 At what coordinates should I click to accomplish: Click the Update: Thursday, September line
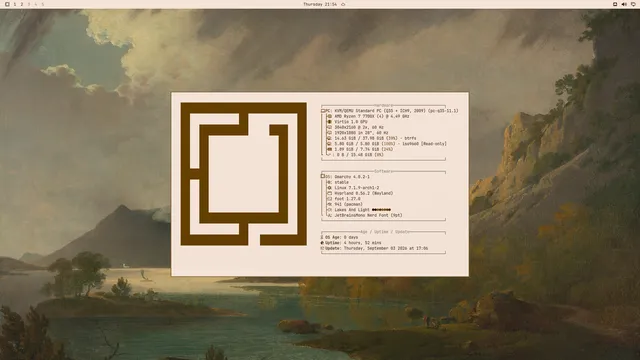(375, 248)
